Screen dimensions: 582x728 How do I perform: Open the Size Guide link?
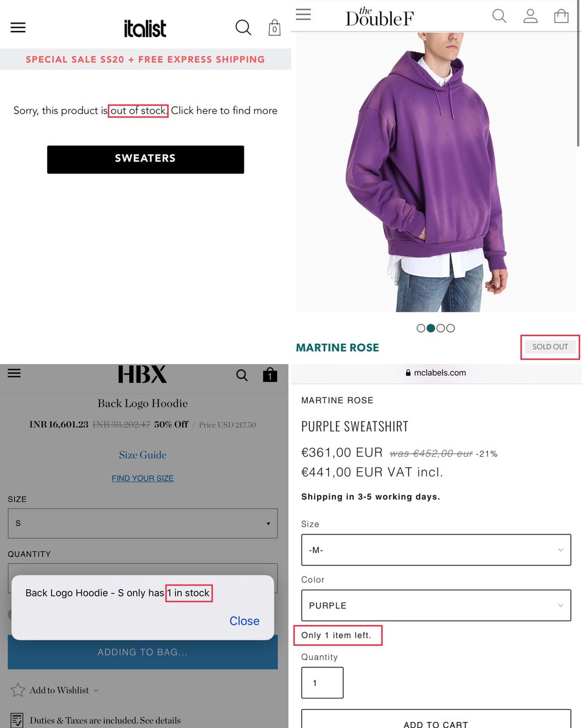[142, 454]
